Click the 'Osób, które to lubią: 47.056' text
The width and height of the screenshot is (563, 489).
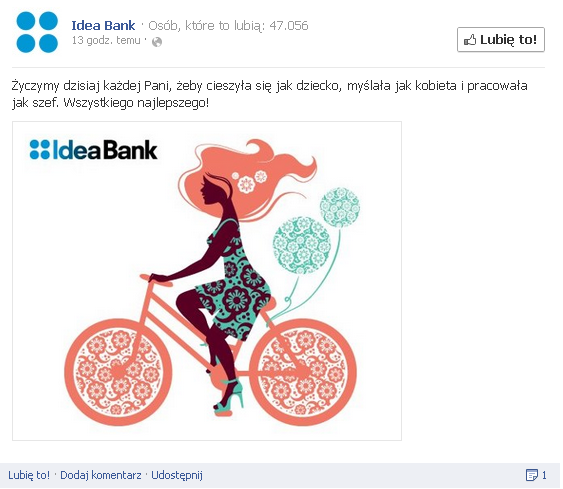tap(228, 25)
